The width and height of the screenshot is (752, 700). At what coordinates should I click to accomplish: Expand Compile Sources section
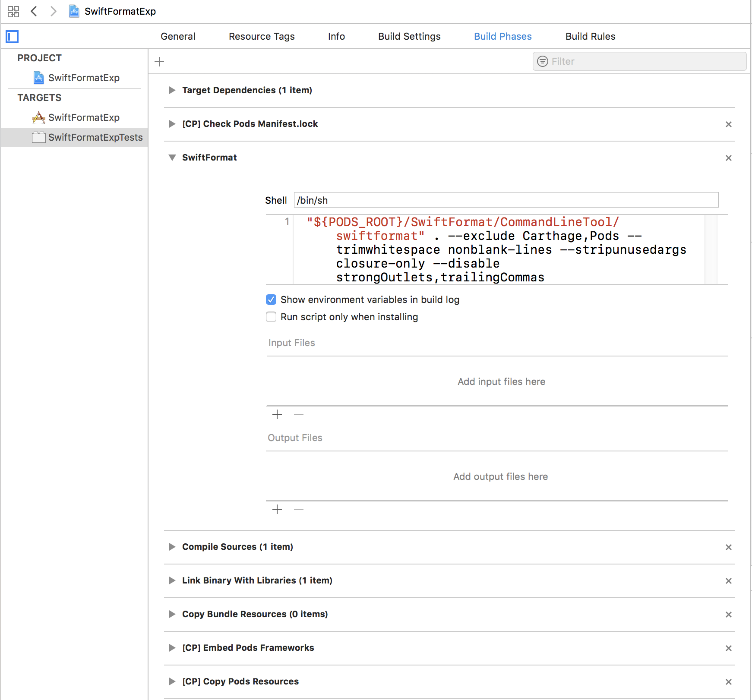tap(172, 547)
